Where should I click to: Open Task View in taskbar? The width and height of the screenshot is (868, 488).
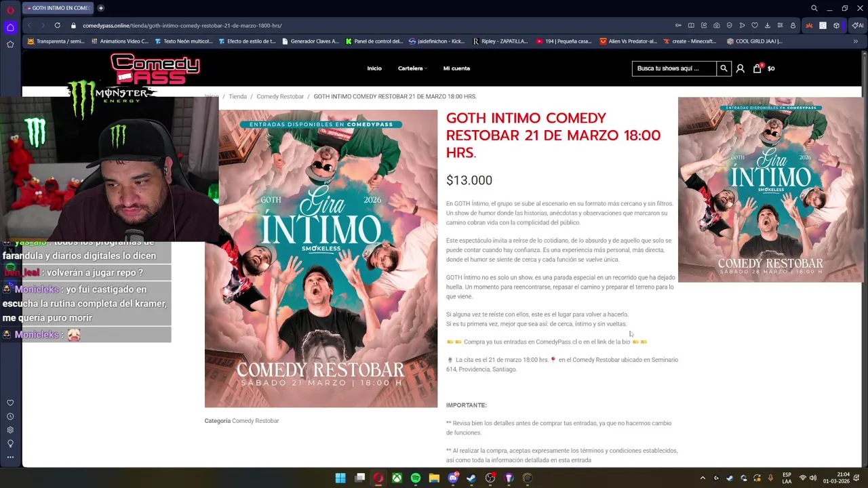point(359,478)
